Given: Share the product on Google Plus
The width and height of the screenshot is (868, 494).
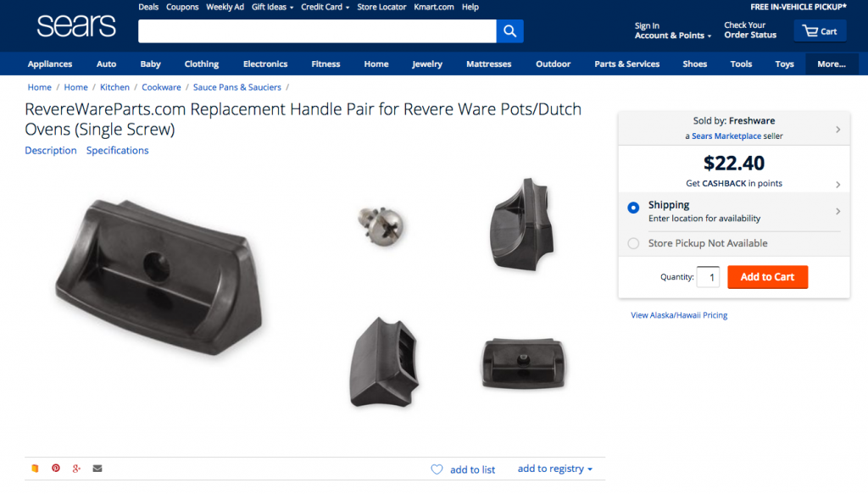Looking at the screenshot, I should tap(76, 469).
